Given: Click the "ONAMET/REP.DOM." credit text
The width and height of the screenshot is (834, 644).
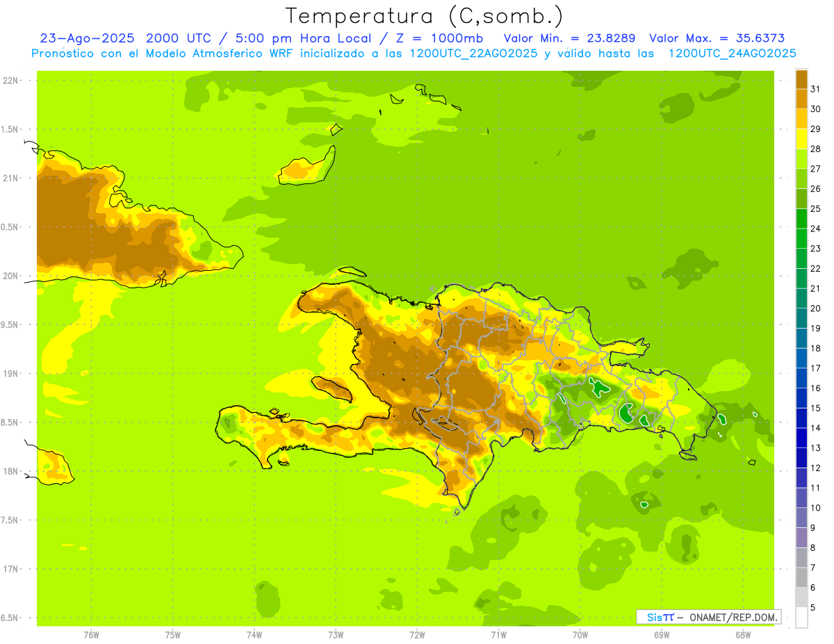Looking at the screenshot, I should click(x=733, y=617).
